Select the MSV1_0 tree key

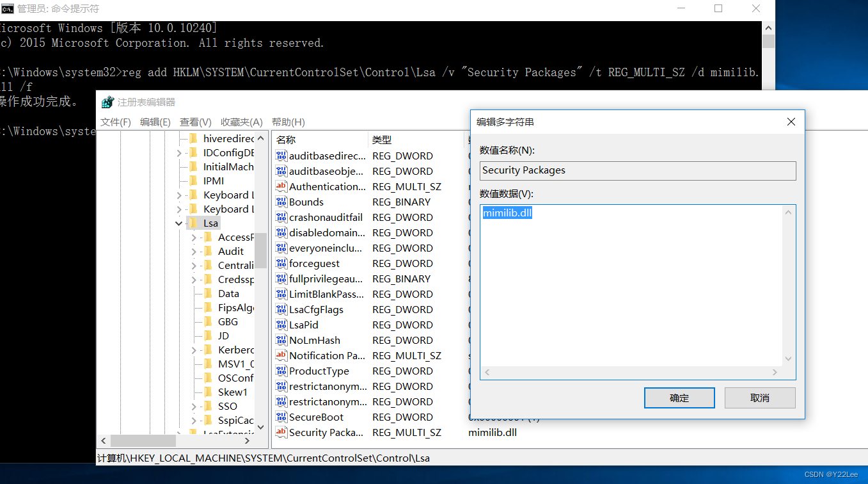click(236, 364)
